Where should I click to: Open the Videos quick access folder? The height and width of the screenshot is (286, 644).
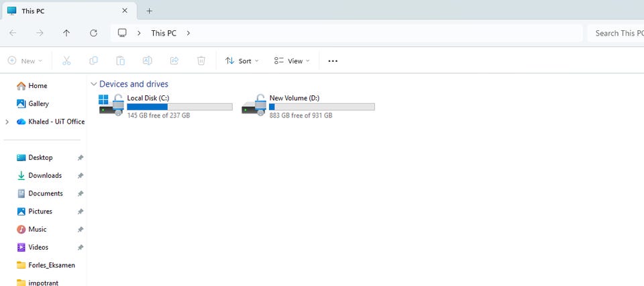point(32,247)
